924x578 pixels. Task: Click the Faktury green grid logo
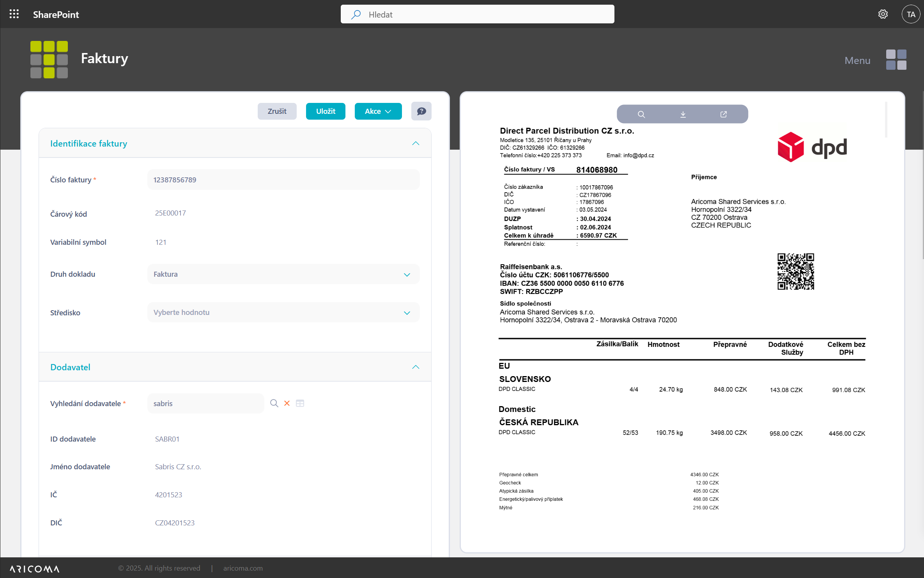(x=49, y=59)
